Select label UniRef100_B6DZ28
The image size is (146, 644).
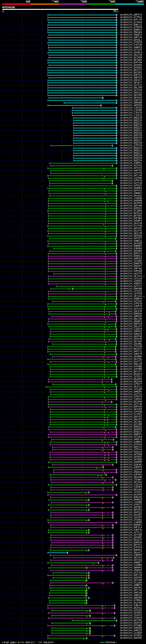click(131, 148)
